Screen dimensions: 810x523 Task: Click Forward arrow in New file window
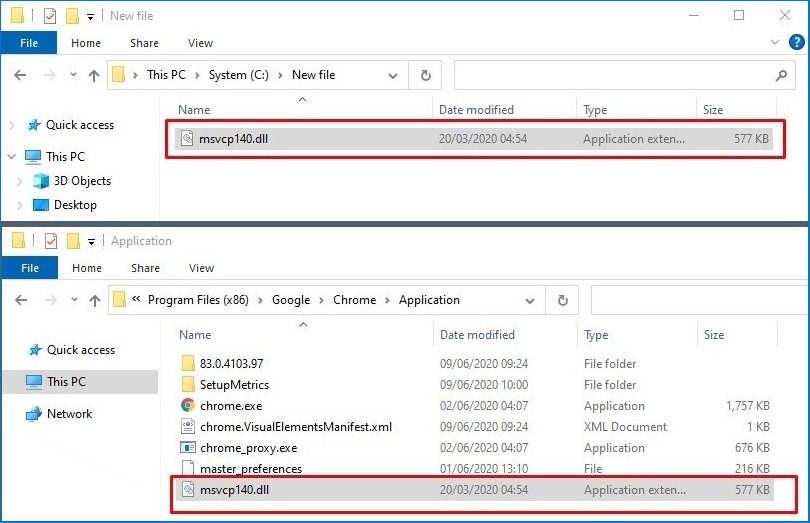click(x=50, y=75)
